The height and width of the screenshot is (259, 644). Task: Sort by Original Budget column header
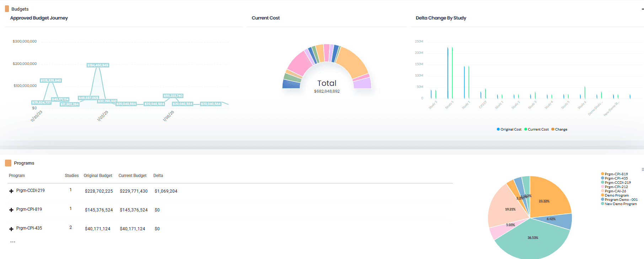[98, 176]
